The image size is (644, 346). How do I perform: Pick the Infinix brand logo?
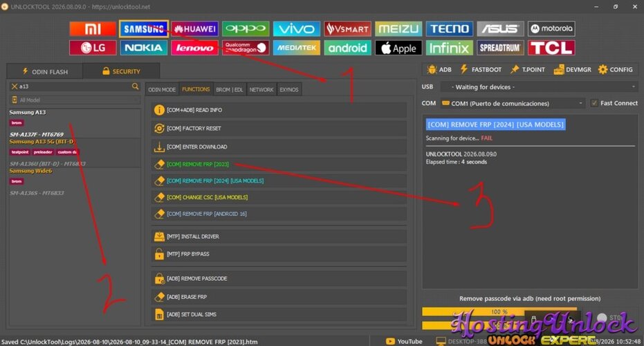[450, 48]
